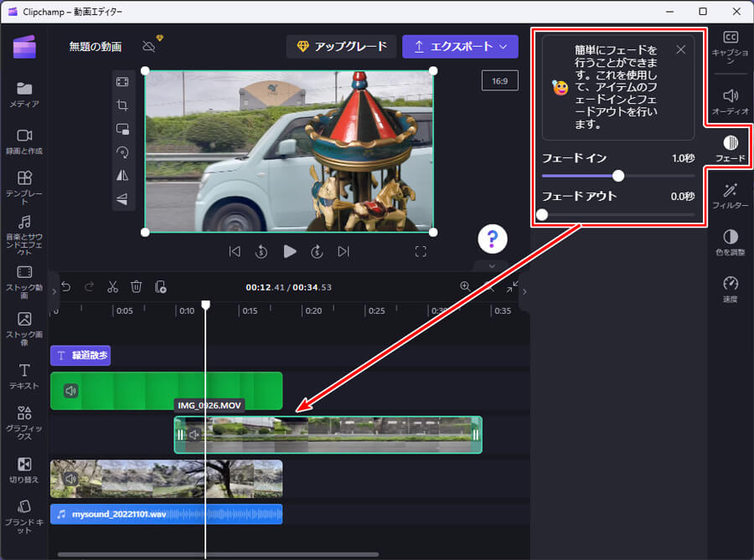Open the 色を調整 color adjustment panel
This screenshot has height=560, width=754.
point(730,243)
